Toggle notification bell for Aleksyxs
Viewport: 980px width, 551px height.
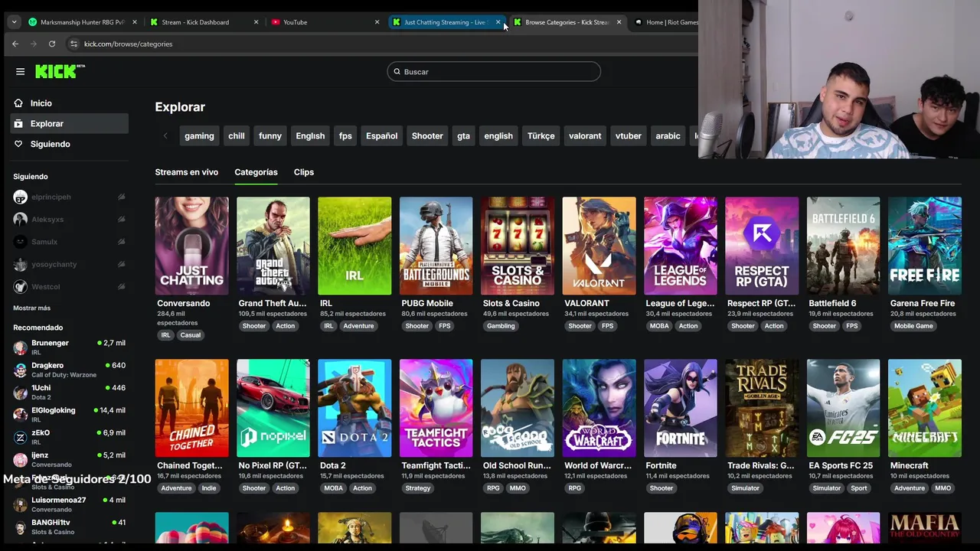[121, 220]
